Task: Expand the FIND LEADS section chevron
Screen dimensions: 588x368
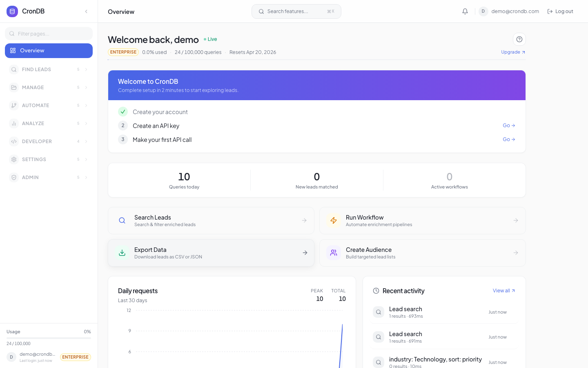Action: [86, 70]
